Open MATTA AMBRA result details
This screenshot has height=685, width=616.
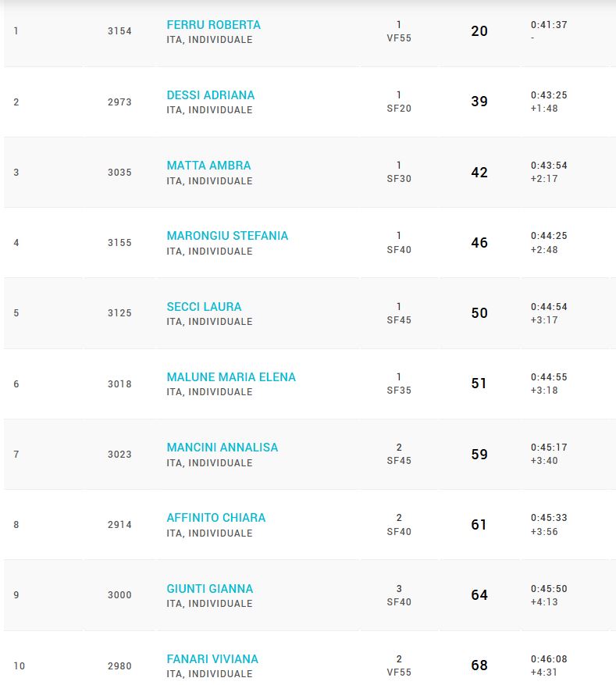point(208,166)
